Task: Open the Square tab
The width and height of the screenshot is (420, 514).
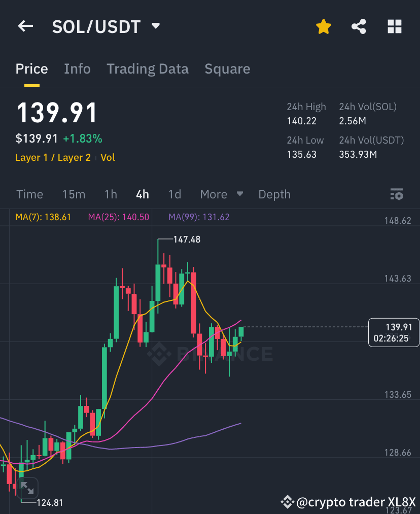Action: tap(227, 68)
